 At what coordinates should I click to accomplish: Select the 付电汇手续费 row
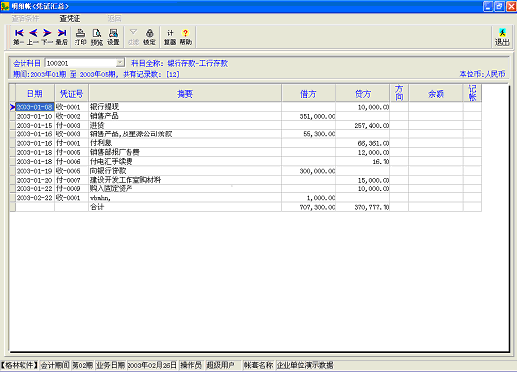tap(185, 162)
